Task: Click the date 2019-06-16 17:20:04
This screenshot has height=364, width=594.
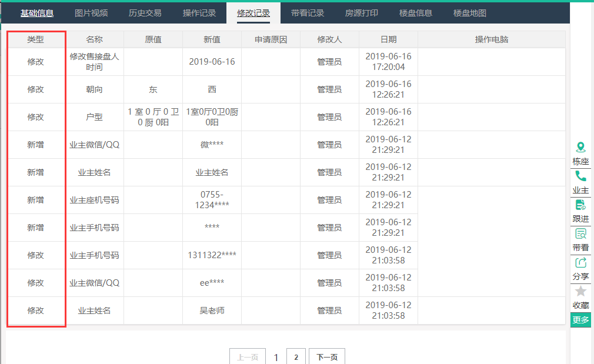Action: click(388, 62)
